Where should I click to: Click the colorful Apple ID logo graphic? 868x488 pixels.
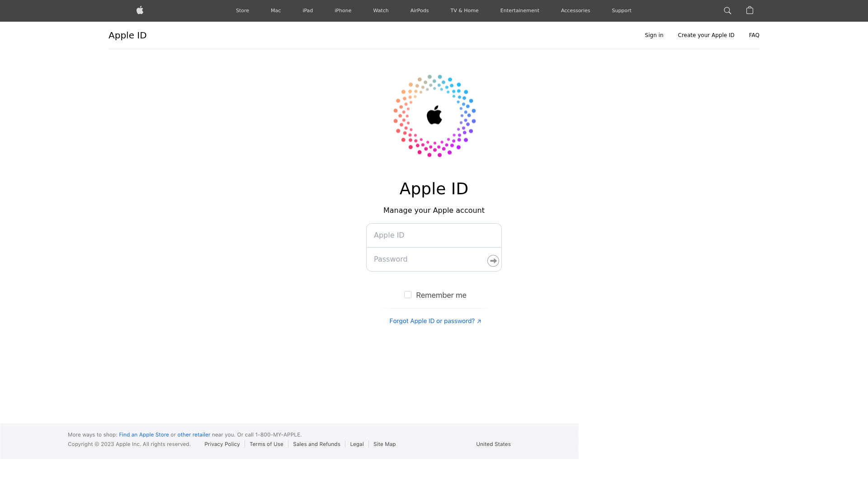[x=434, y=116]
